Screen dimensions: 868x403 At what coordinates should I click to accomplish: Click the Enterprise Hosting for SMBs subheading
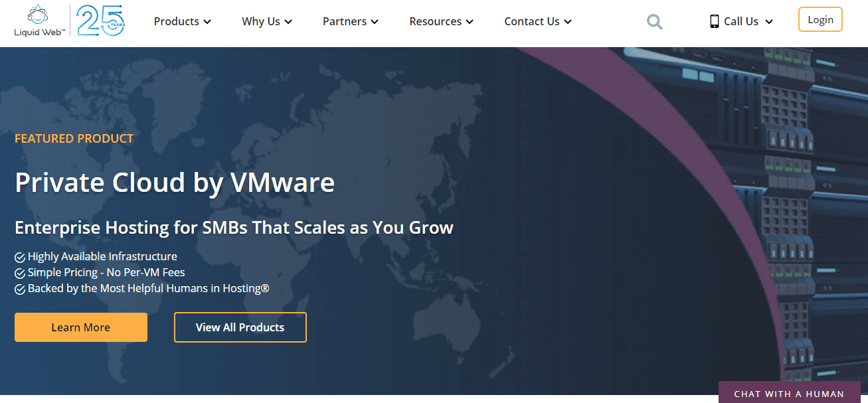(x=234, y=228)
